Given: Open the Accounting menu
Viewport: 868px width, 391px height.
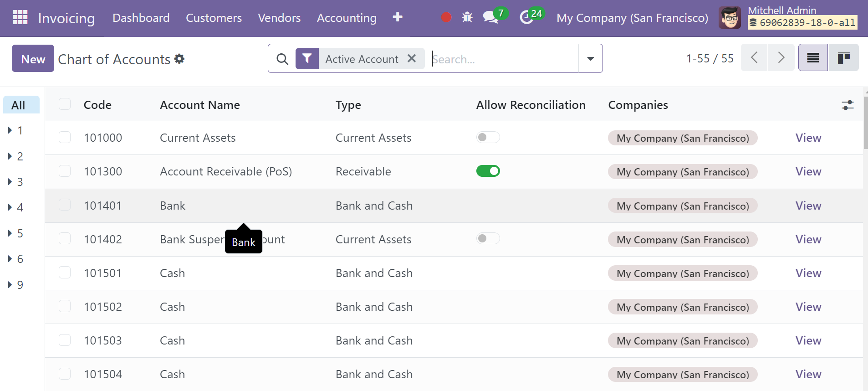Looking at the screenshot, I should click(347, 18).
